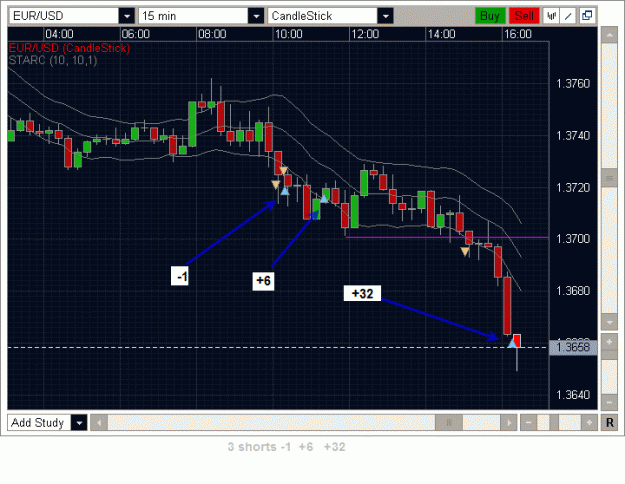Click the detach chart window icon
Image resolution: width=625 pixels, height=484 pixels.
coord(587,16)
